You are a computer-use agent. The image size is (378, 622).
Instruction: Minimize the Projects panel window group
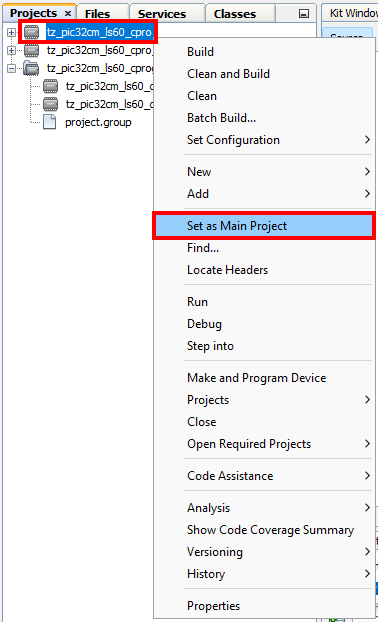pos(304,14)
